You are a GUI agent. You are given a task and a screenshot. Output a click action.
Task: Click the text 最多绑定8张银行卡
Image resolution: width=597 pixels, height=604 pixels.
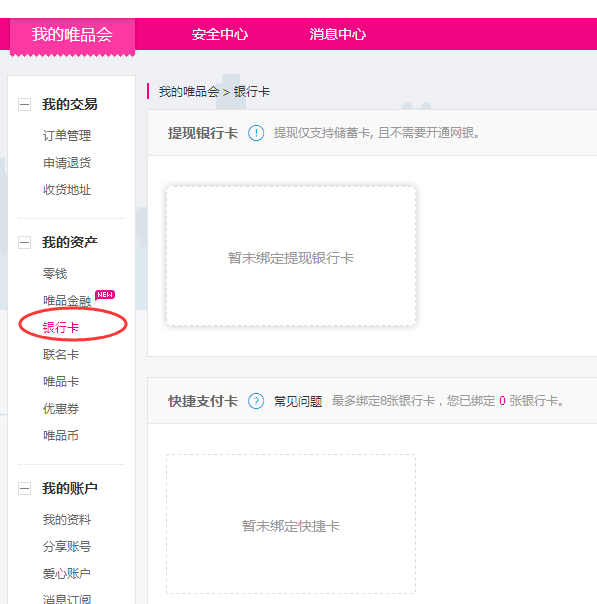(384, 401)
